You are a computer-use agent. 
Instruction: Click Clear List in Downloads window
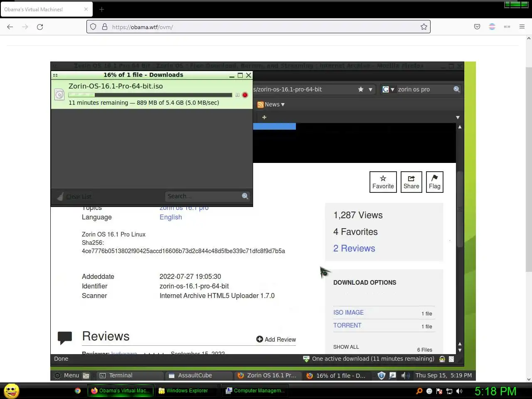click(x=74, y=197)
